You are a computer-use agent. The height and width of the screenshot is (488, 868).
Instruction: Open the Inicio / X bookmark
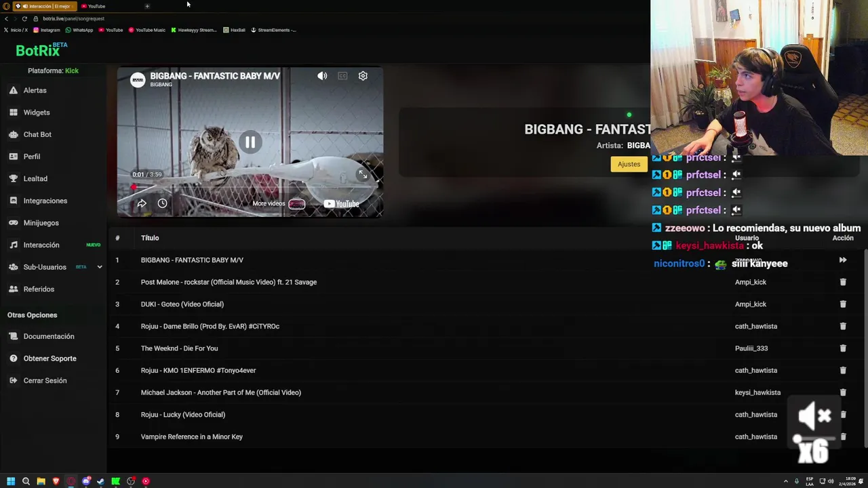coord(16,30)
